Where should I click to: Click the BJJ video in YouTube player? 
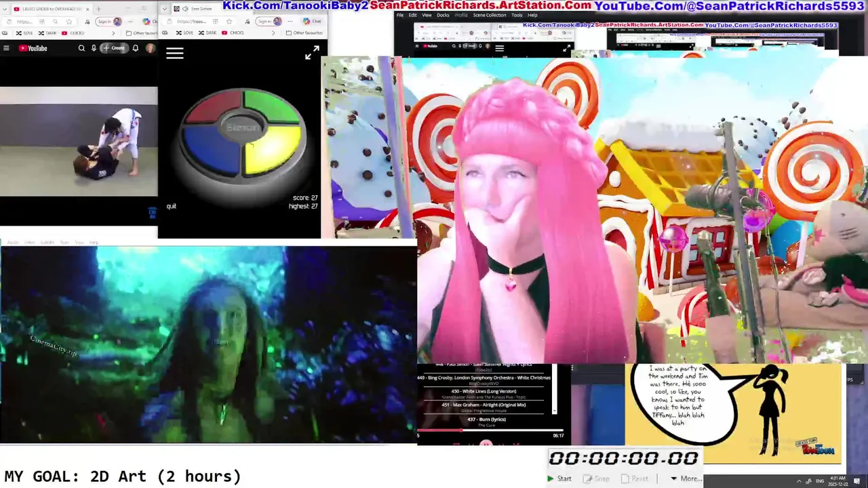79,142
